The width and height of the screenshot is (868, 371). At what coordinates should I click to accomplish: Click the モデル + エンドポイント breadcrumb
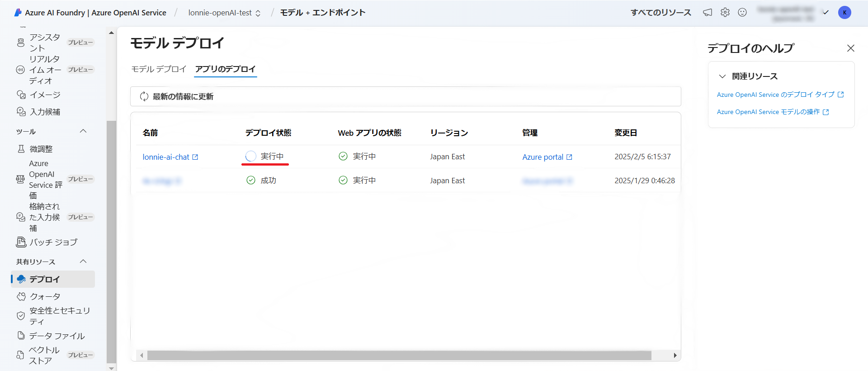coord(323,13)
